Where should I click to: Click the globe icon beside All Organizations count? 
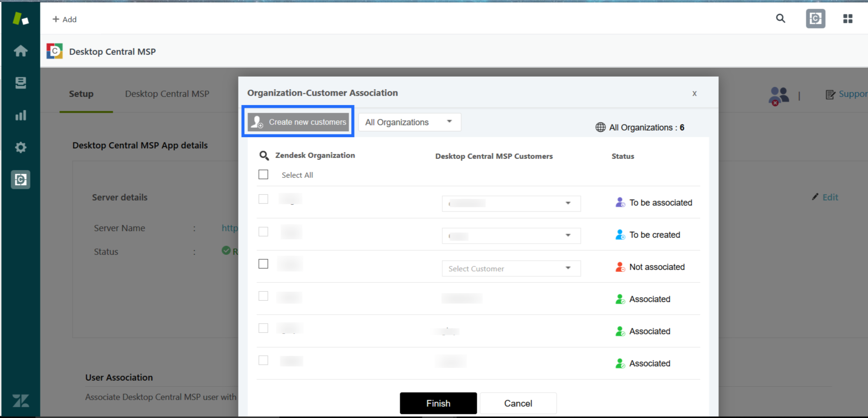[600, 127]
